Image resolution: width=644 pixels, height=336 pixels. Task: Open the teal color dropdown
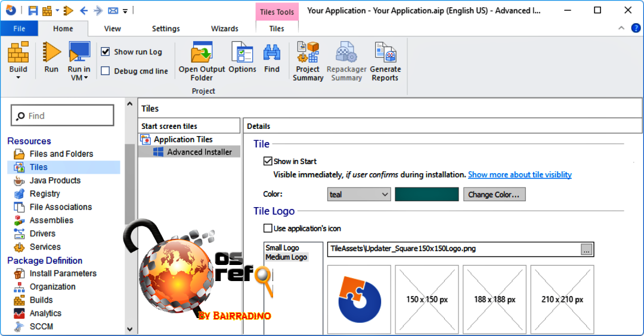tap(359, 194)
